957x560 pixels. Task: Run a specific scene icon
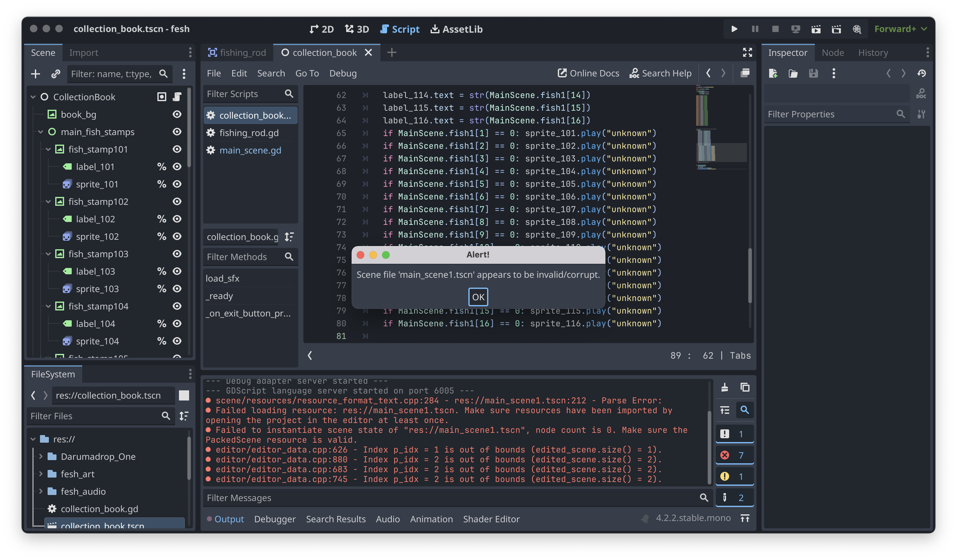pos(836,29)
